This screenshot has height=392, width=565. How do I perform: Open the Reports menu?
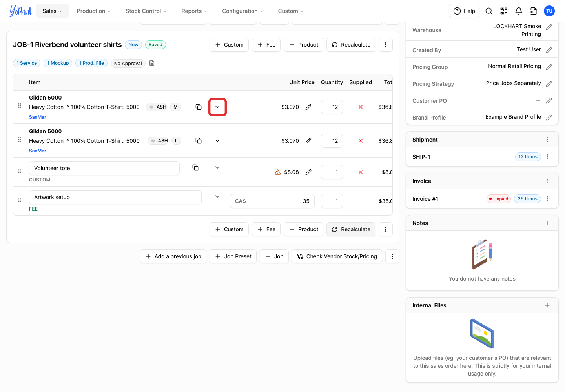coord(194,11)
